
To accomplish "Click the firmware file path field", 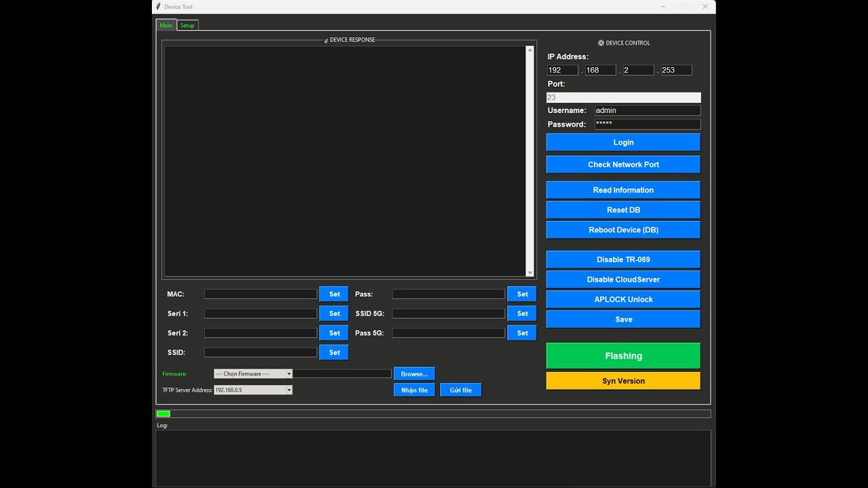I will click(342, 373).
